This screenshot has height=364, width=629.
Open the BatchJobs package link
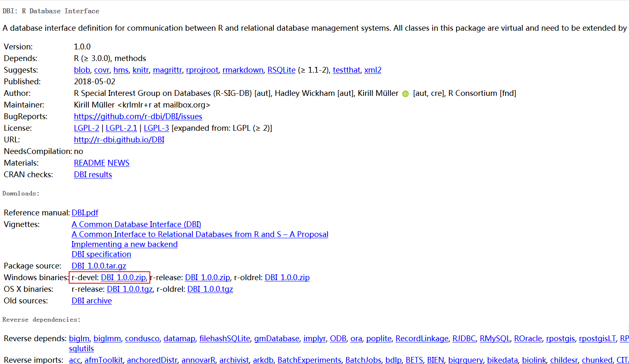[363, 360]
